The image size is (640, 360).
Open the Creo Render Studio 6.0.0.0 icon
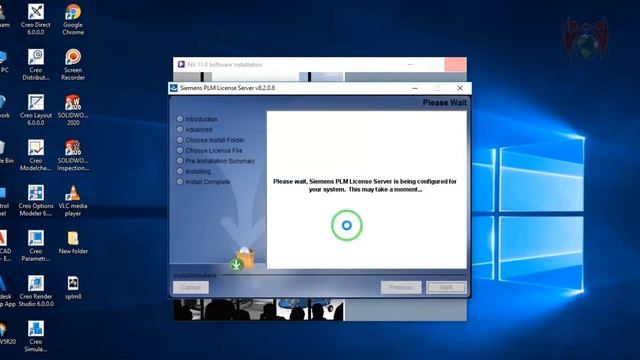36,291
